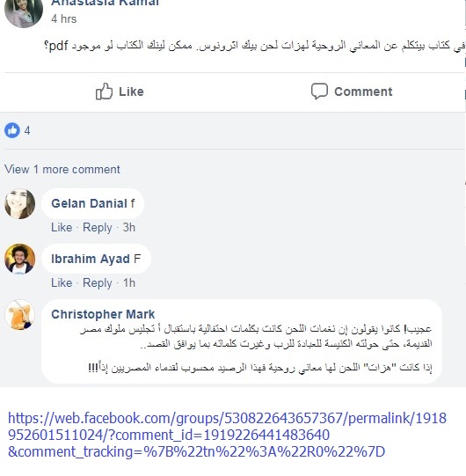Open Ibrahim Ayad's profile name link
466x476 pixels.
pos(91,259)
